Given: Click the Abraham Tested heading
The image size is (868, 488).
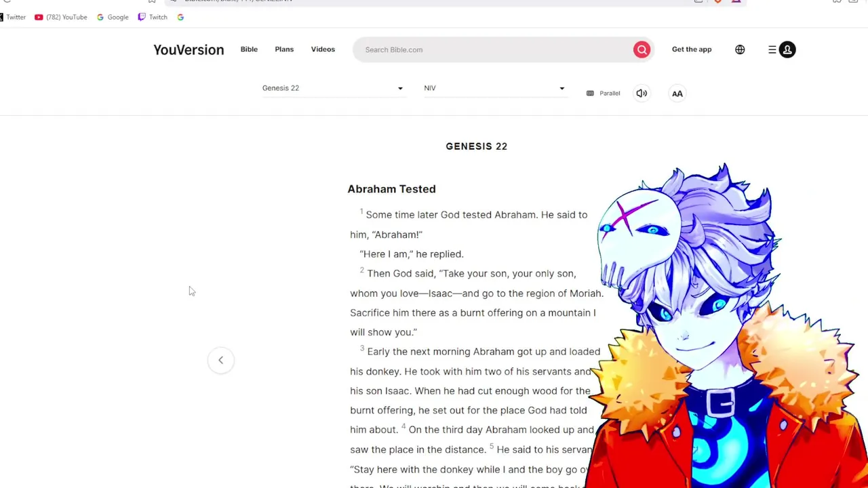Looking at the screenshot, I should [x=392, y=189].
